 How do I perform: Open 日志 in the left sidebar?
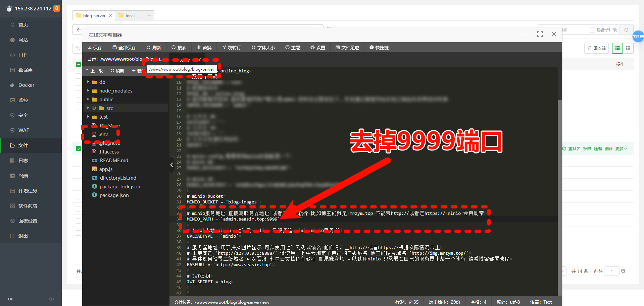pyautogui.click(x=23, y=161)
